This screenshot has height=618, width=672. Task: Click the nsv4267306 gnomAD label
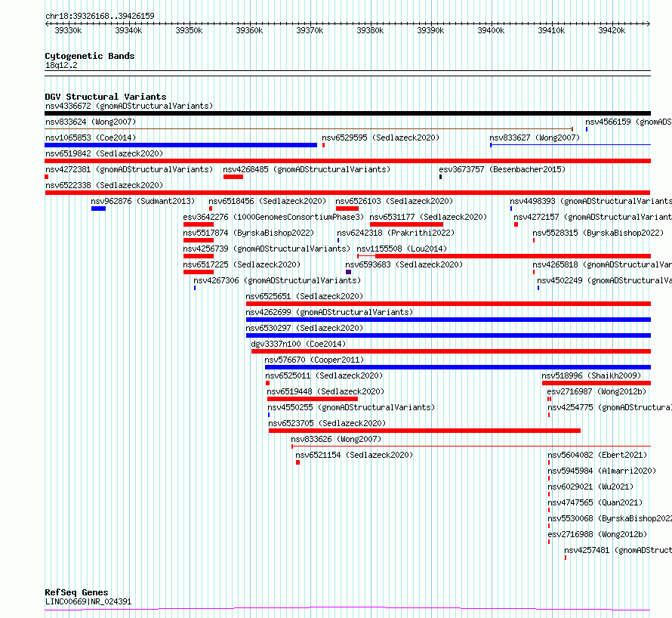(277, 280)
